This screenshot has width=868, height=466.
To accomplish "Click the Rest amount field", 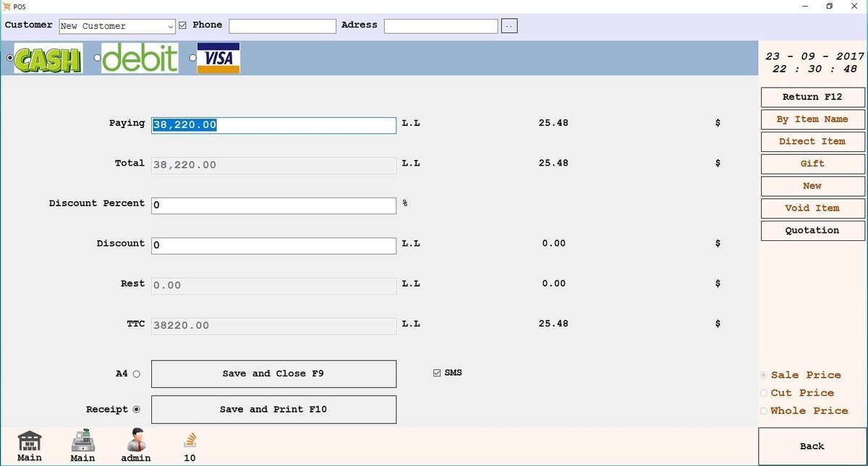I will [273, 285].
